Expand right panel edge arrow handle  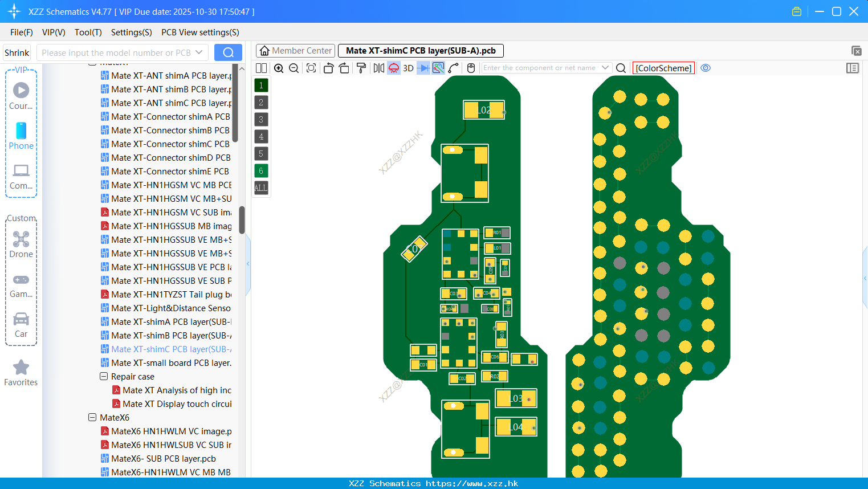tap(865, 278)
